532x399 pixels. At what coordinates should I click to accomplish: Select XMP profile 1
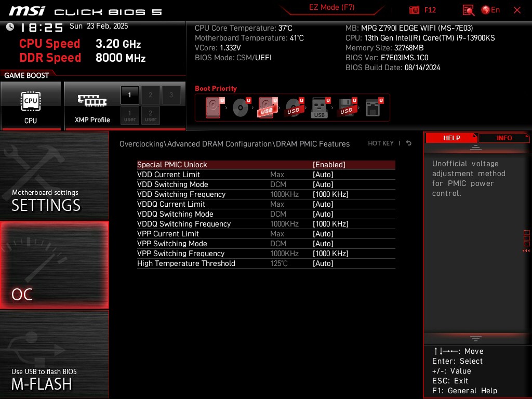click(129, 95)
